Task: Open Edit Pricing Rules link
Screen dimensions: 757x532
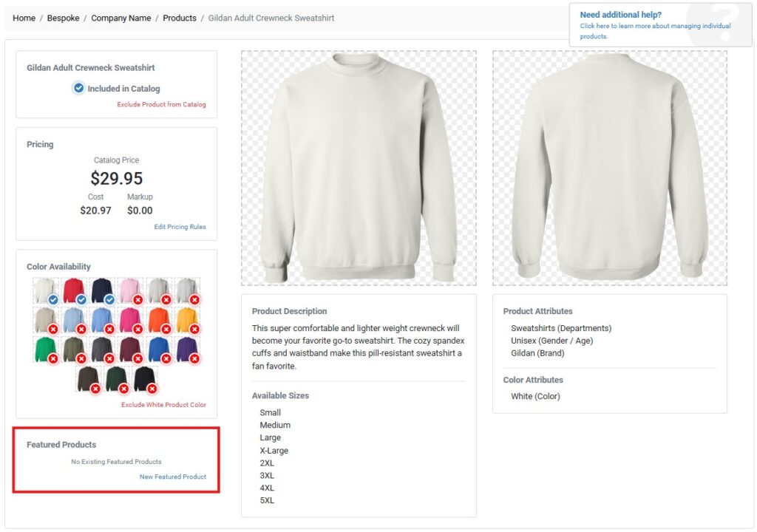Action: click(180, 226)
